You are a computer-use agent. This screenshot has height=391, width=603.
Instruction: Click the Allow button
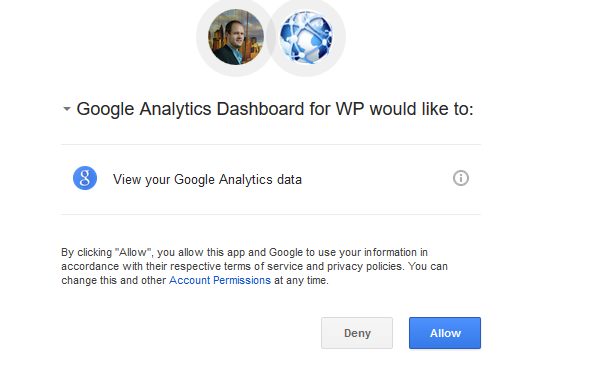coord(445,333)
